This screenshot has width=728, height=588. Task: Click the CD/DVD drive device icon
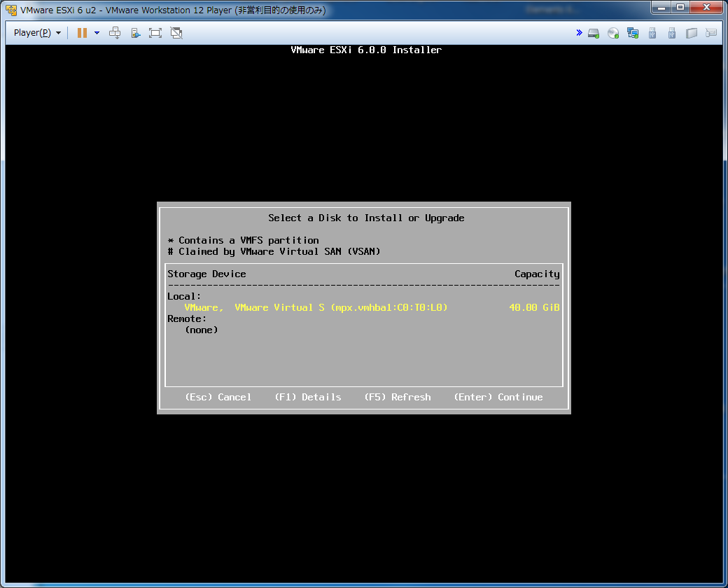click(613, 33)
